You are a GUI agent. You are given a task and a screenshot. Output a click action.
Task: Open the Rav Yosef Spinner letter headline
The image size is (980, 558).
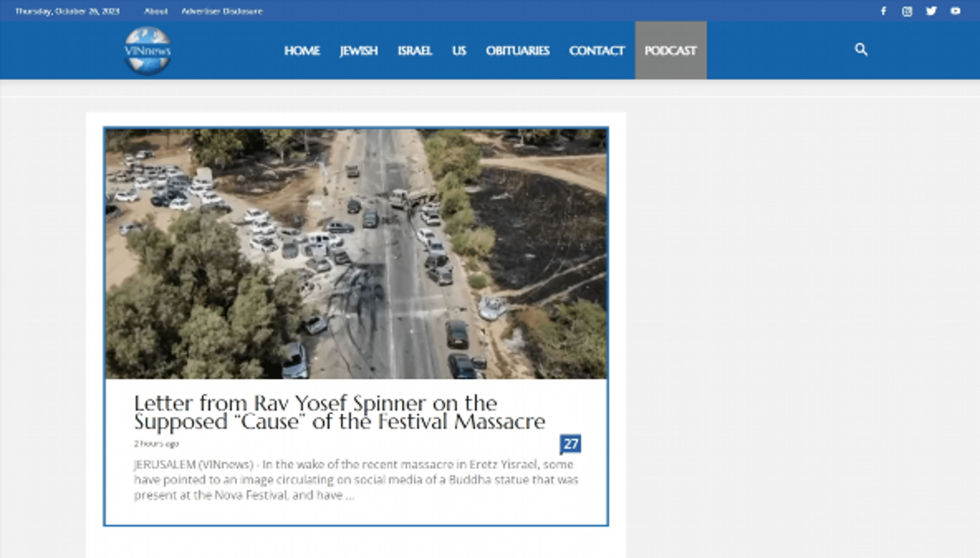(x=339, y=412)
